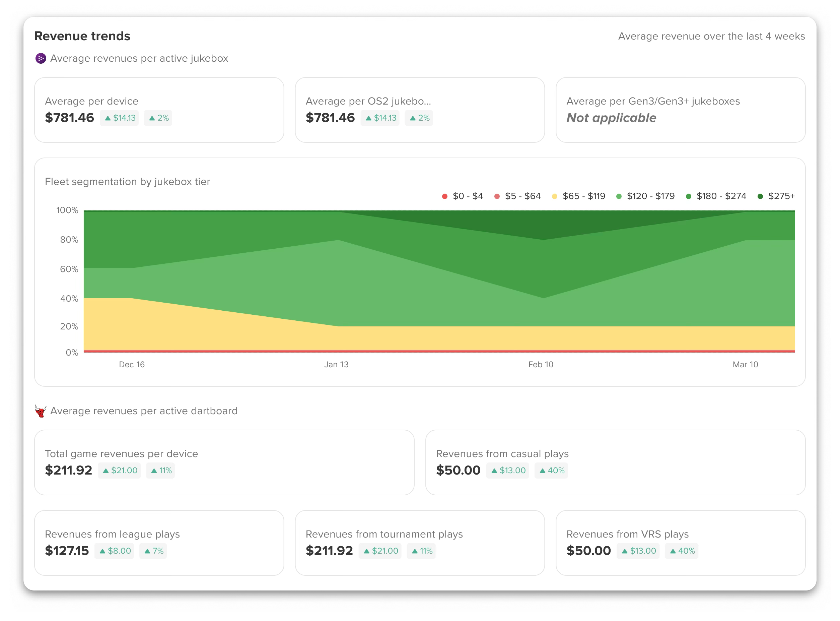Click the red bull dartboard icon
This screenshot has width=840, height=621.
tap(40, 411)
